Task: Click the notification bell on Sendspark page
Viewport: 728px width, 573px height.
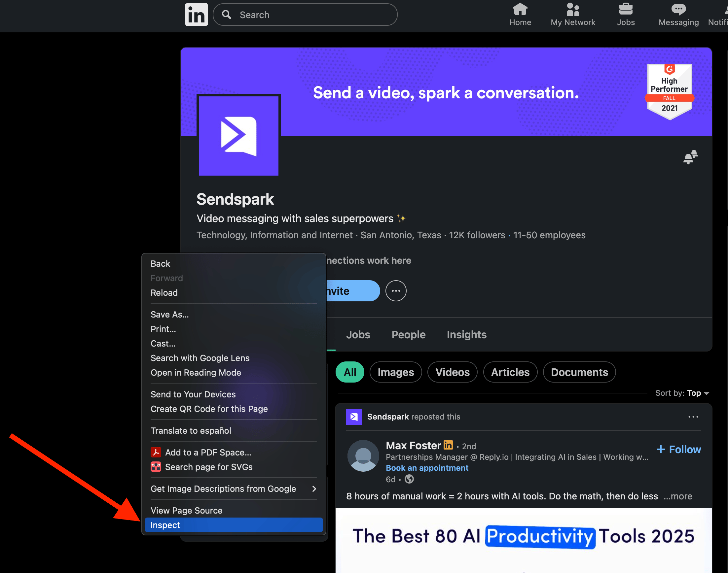Action: (690, 157)
